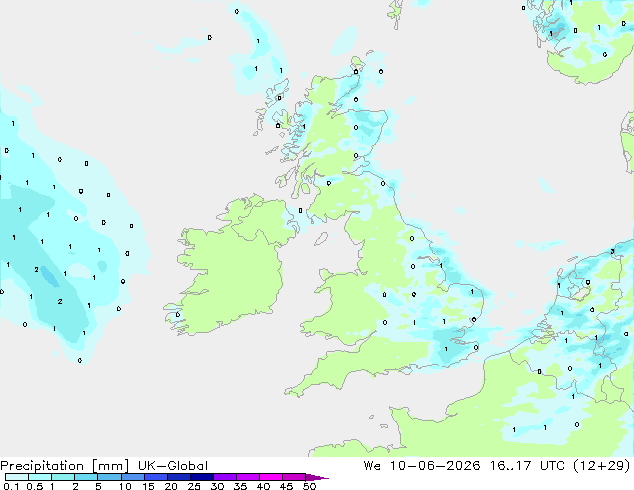Click the 'Precipitation [mm]' title text
The height and width of the screenshot is (490, 634).
65,466
